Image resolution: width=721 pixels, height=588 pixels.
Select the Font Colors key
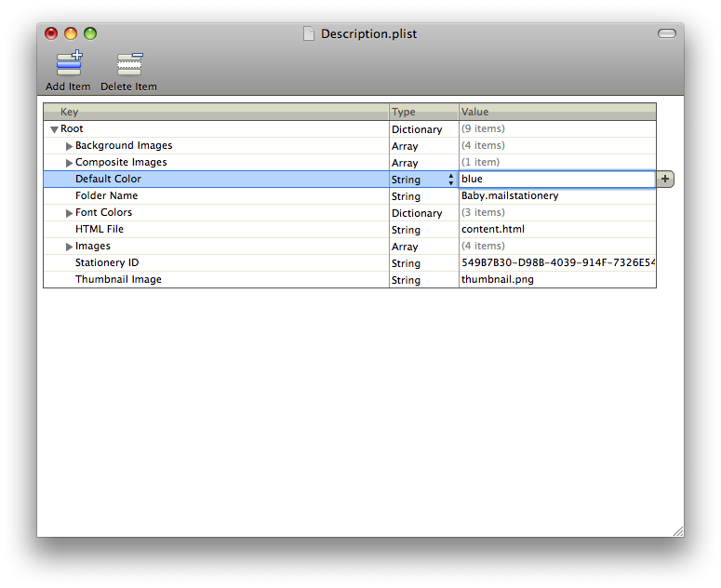click(x=103, y=212)
